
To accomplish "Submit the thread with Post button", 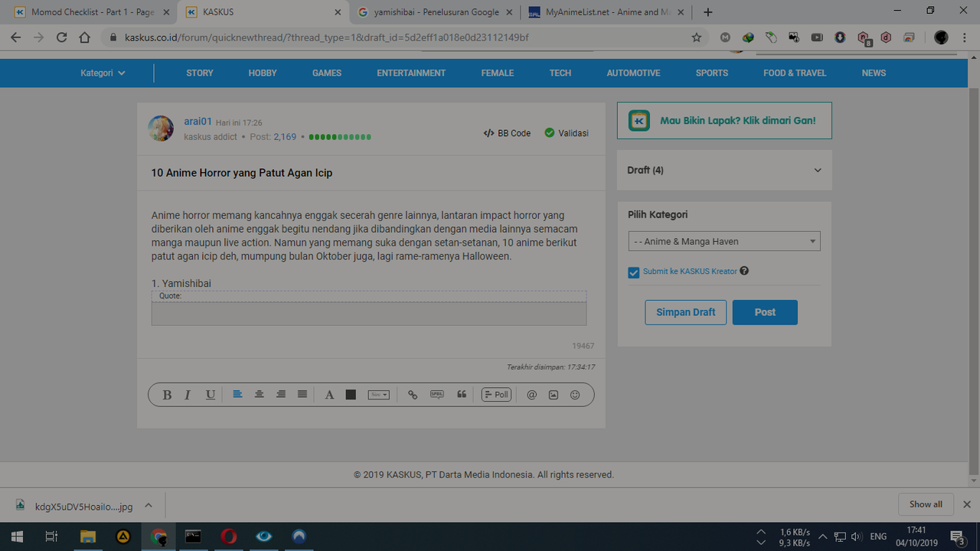I will (765, 312).
